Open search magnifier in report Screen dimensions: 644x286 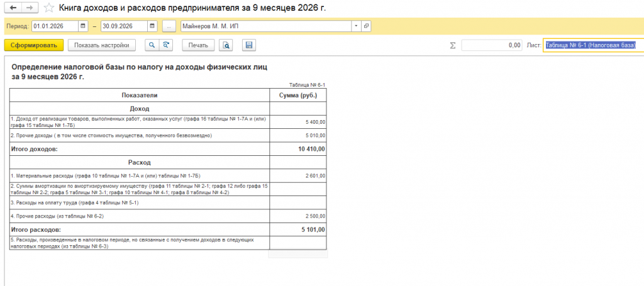[x=152, y=45]
